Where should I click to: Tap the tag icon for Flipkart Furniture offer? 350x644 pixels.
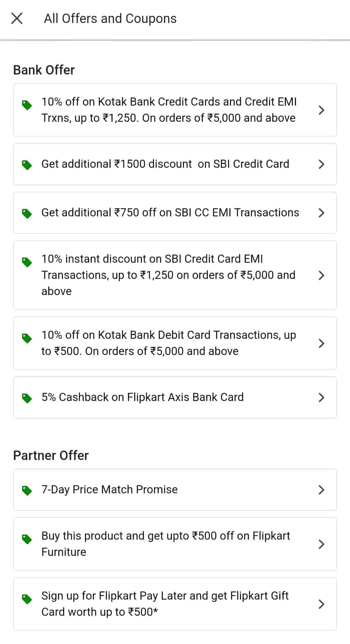[x=27, y=539]
